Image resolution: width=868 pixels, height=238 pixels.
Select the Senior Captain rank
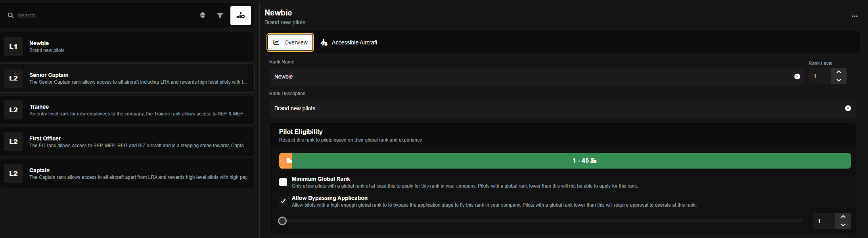(x=127, y=78)
